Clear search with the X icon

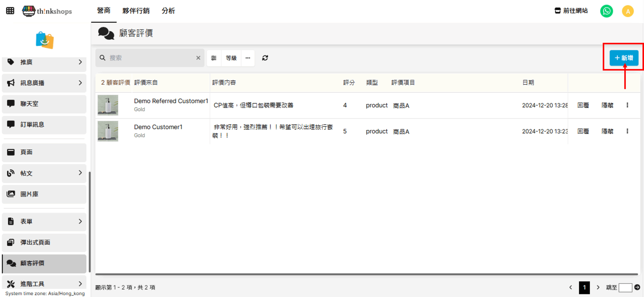pos(198,58)
